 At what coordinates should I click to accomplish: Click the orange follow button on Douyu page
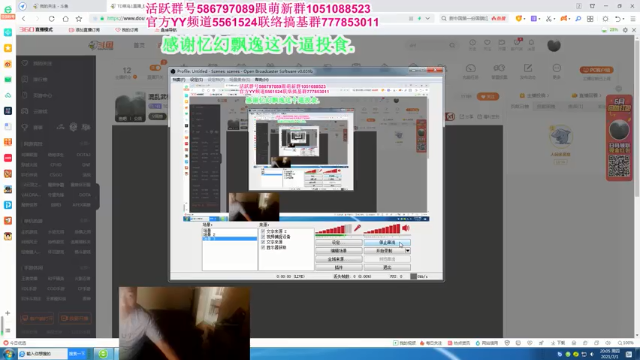(488, 97)
